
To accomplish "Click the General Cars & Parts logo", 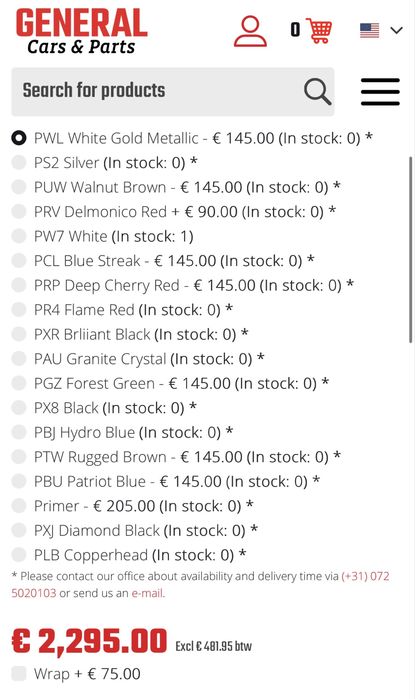I will pyautogui.click(x=81, y=32).
